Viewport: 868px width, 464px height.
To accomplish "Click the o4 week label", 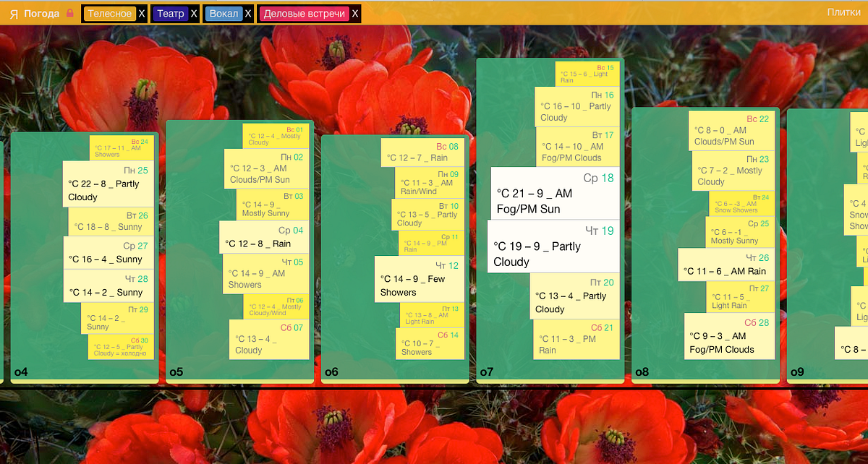I will [21, 372].
